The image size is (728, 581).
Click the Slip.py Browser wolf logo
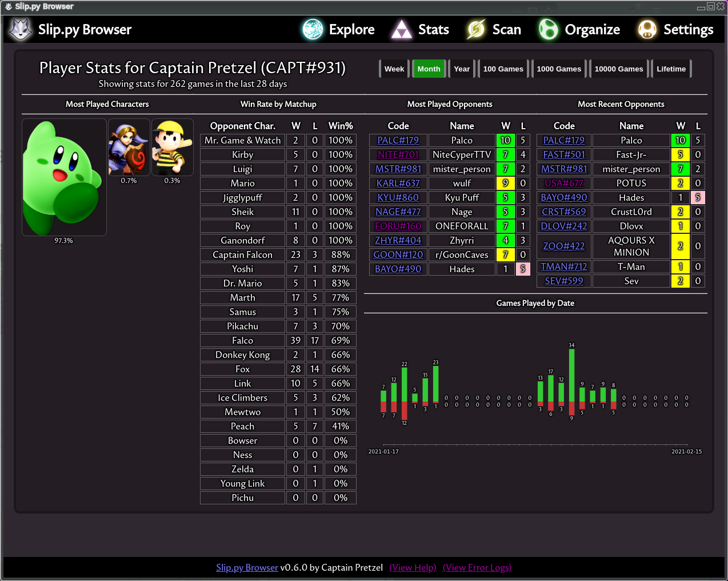coord(21,29)
